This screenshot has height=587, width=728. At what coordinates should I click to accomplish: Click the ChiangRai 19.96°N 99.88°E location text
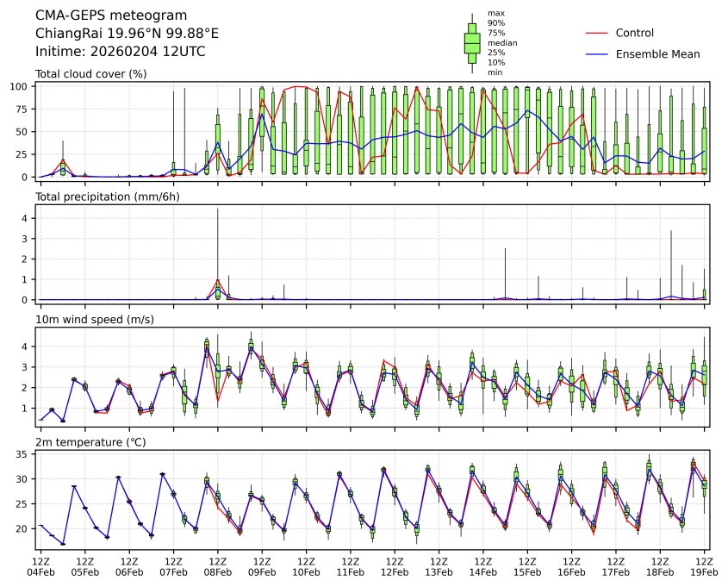[127, 34]
